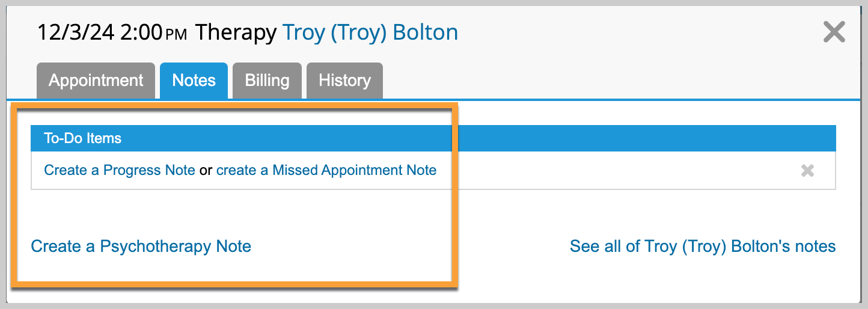Image resolution: width=868 pixels, height=309 pixels.
Task: Click the Therapy appointment type label
Action: coord(236,32)
